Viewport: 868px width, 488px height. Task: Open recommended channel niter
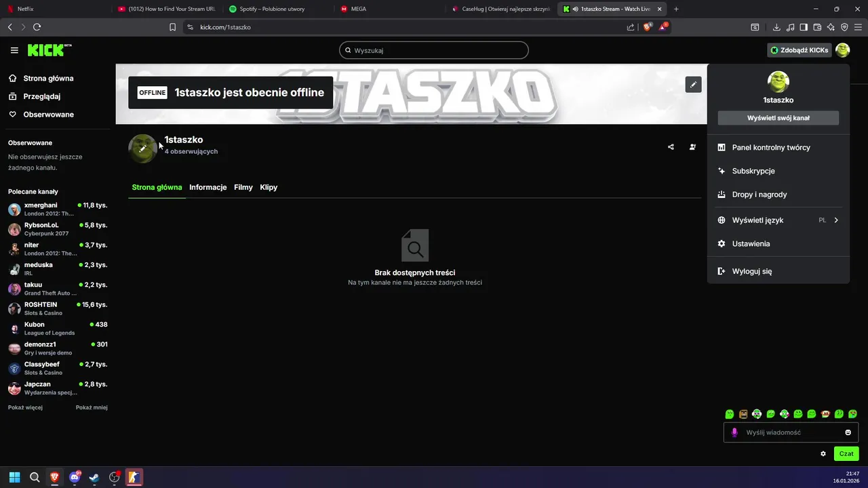pyautogui.click(x=58, y=249)
